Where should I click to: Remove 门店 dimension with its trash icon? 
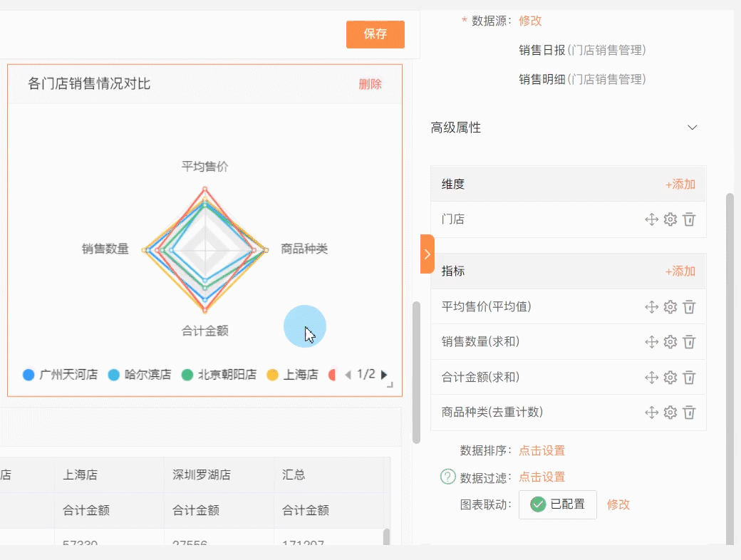point(689,219)
